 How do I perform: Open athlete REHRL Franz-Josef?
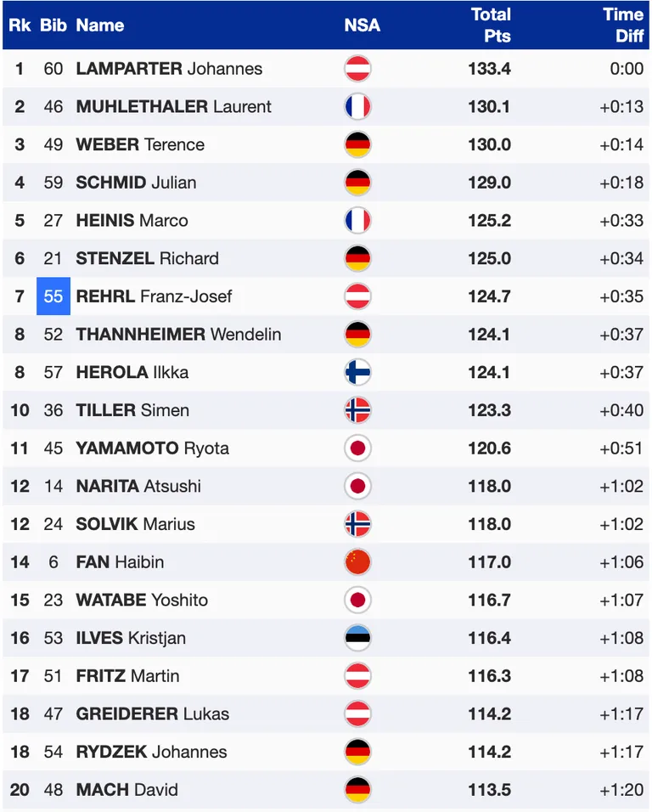[154, 296]
